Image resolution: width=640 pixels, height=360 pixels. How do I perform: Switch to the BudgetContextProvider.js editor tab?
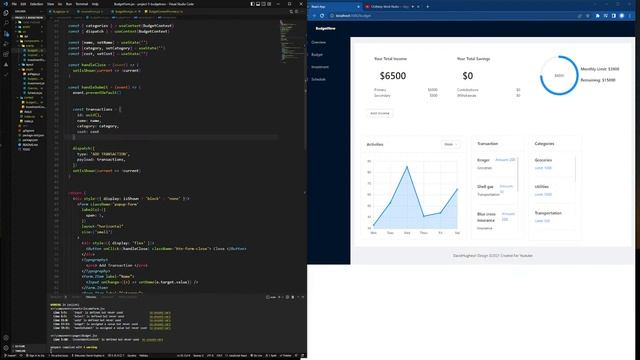pyautogui.click(x=164, y=12)
